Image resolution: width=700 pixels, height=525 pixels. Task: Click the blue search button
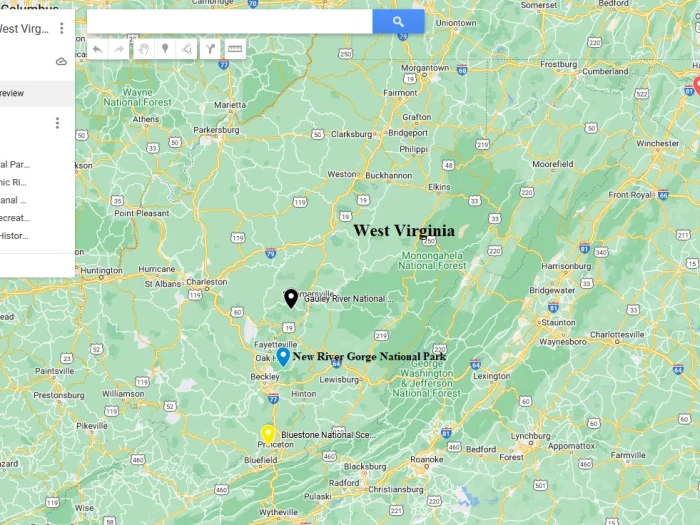coord(398,21)
